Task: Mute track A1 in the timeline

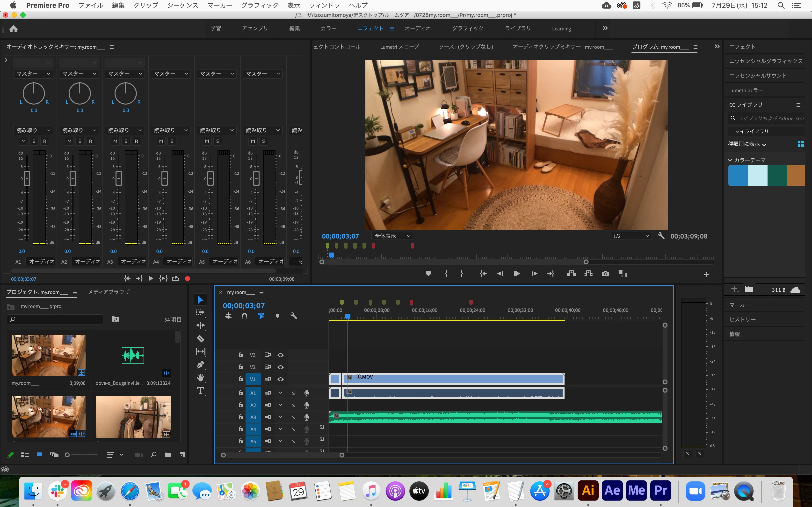Action: (x=281, y=393)
